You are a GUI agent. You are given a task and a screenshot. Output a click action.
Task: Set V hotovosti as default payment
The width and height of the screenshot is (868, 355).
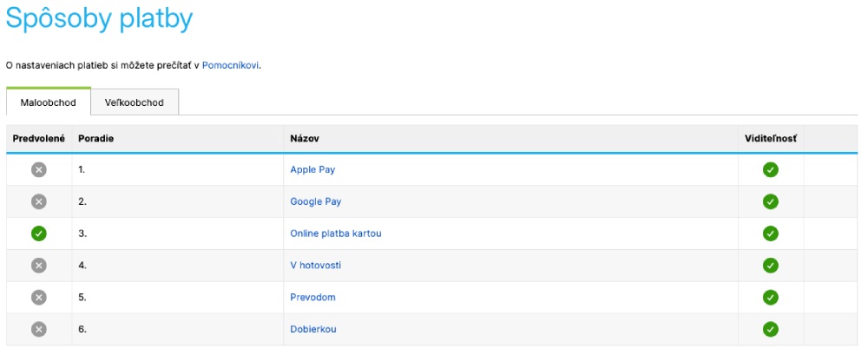click(x=38, y=265)
